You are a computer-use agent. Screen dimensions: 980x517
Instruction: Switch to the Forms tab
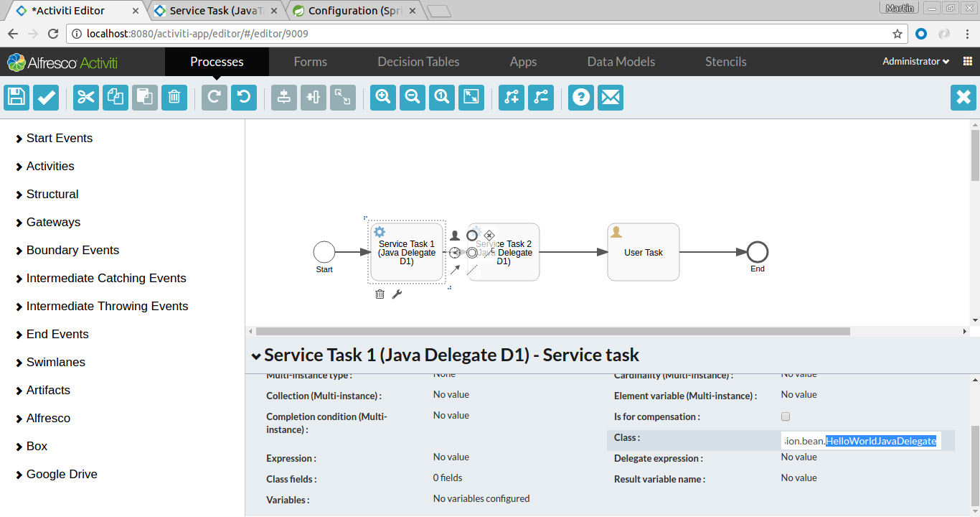pos(310,62)
